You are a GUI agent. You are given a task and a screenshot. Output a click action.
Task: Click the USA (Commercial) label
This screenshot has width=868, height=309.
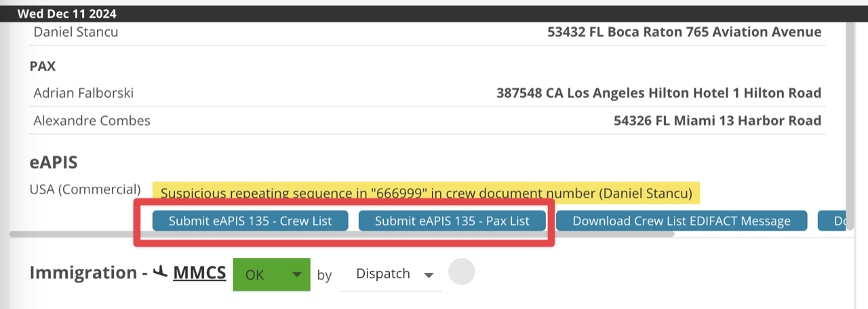pos(85,189)
